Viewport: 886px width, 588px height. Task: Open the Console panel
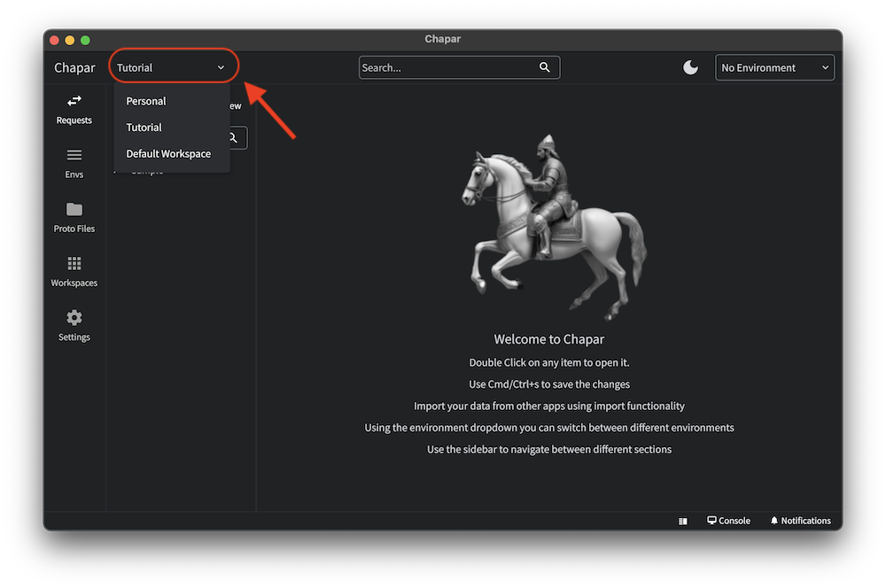pos(728,521)
